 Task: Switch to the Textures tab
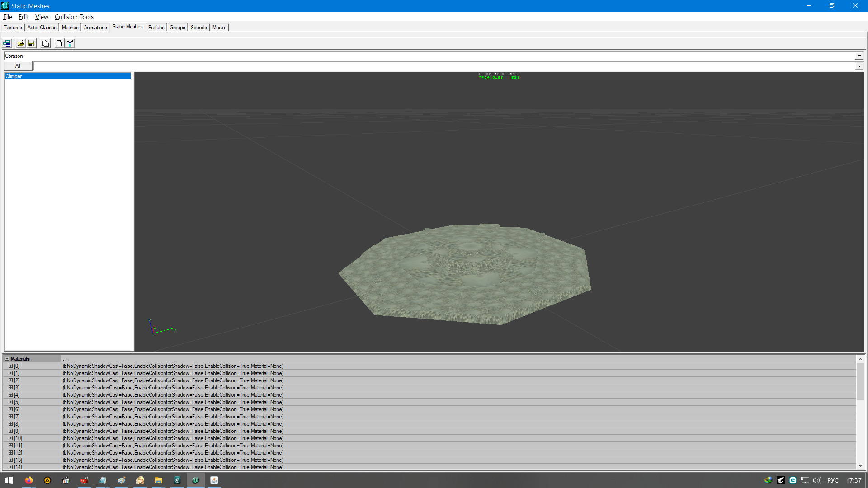coord(12,27)
